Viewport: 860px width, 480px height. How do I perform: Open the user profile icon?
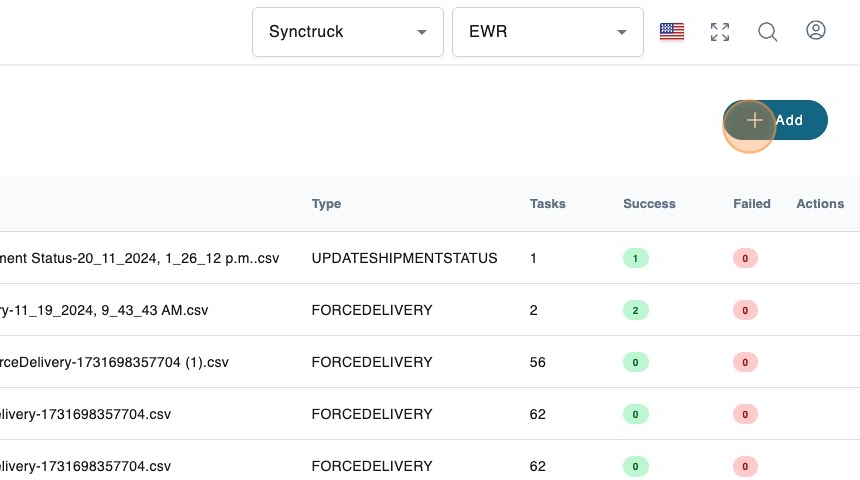(816, 31)
